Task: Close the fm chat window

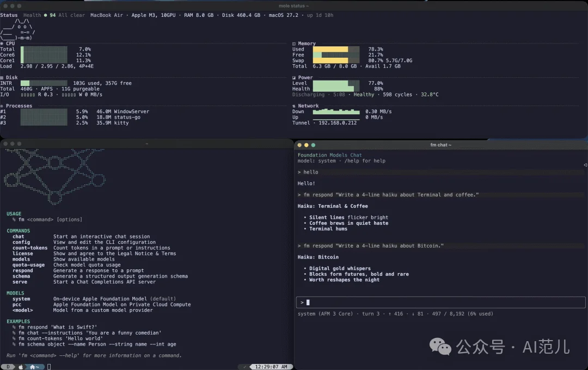Action: [x=299, y=145]
